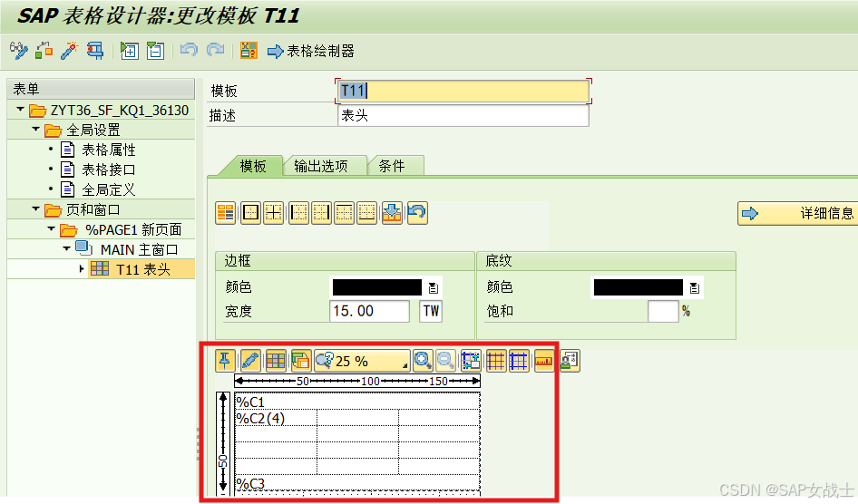The width and height of the screenshot is (858, 504).
Task: Switch to the 模板 tab
Action: (253, 166)
